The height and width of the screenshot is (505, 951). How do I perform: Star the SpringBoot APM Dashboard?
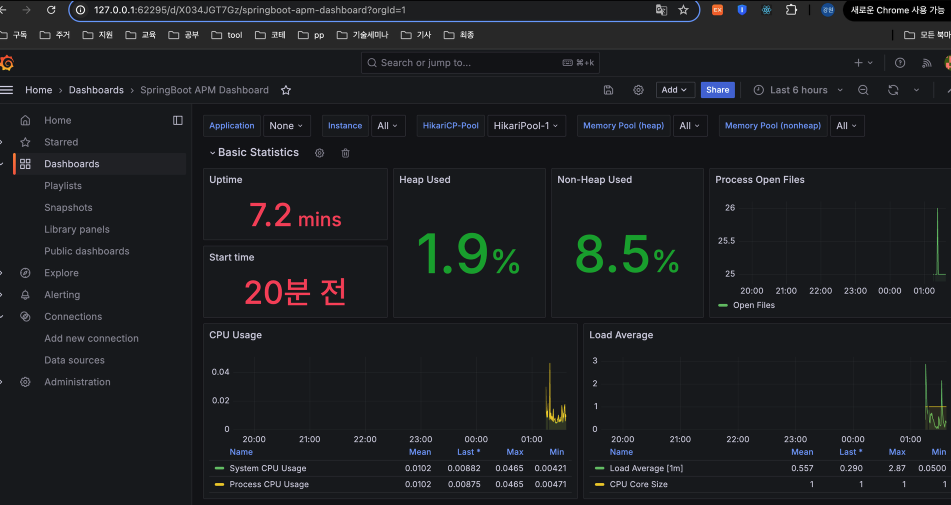pos(286,90)
